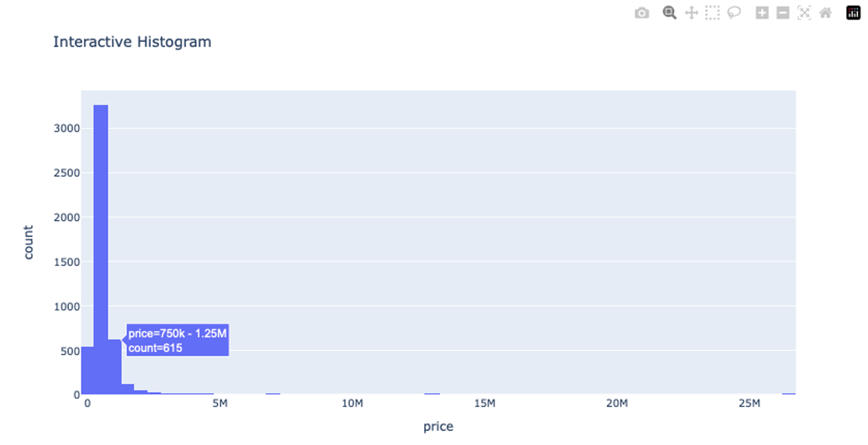Screen dimensions: 868x445
Task: Zoom in using the plus icon
Action: [x=761, y=13]
